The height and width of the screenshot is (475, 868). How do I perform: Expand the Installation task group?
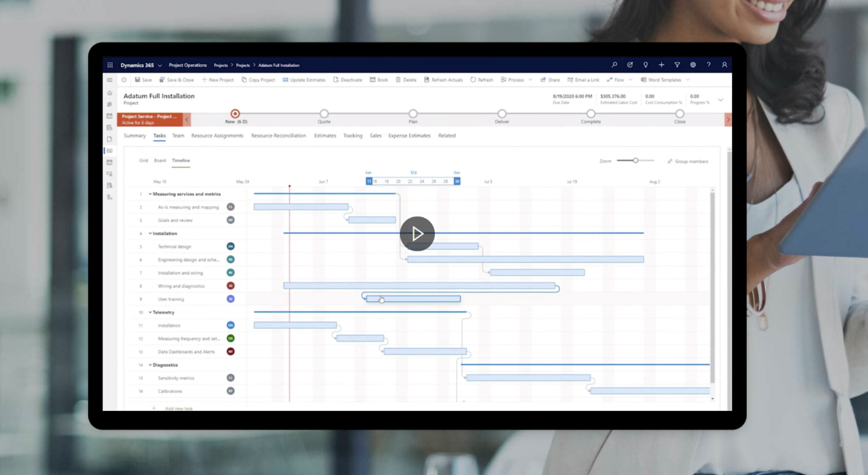[x=151, y=233]
